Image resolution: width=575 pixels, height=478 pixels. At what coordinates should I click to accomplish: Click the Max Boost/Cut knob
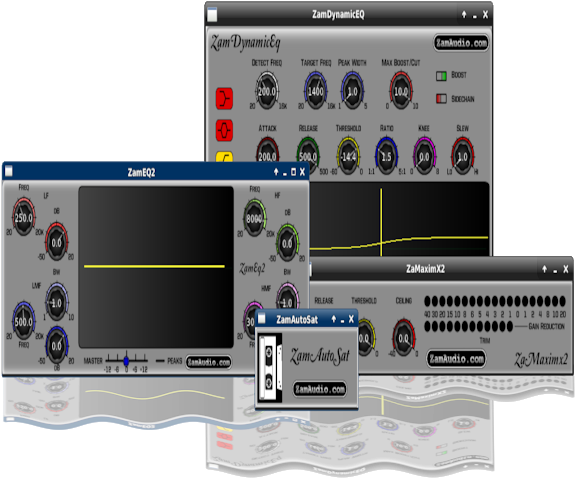tap(401, 91)
